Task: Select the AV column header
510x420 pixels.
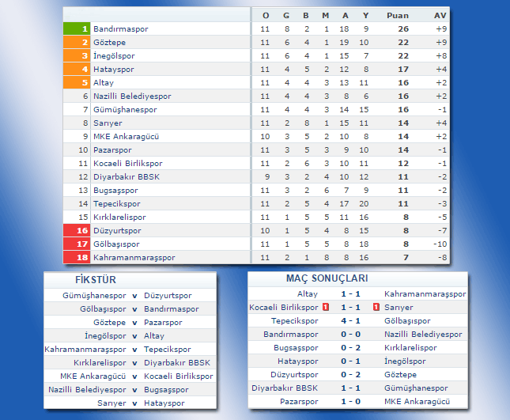Action: (440, 15)
